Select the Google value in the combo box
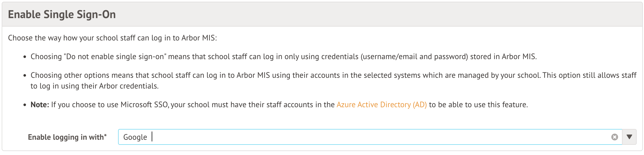This screenshot has width=644, height=155. tap(135, 137)
